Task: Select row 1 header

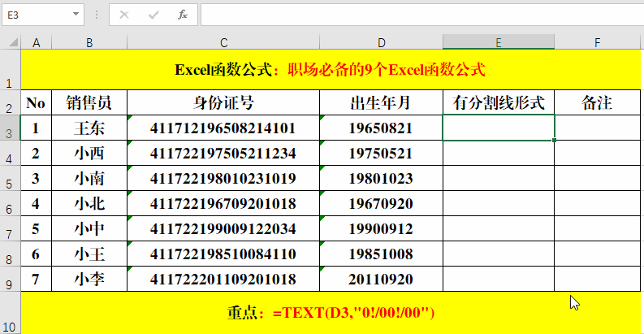Action: (10, 69)
